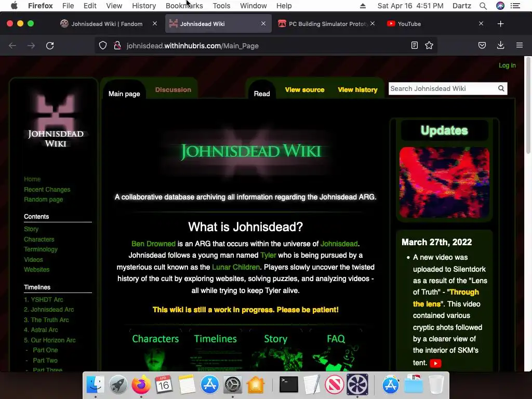This screenshot has height=399, width=532.
Task: Open the Downloads panel
Action: click(500, 46)
